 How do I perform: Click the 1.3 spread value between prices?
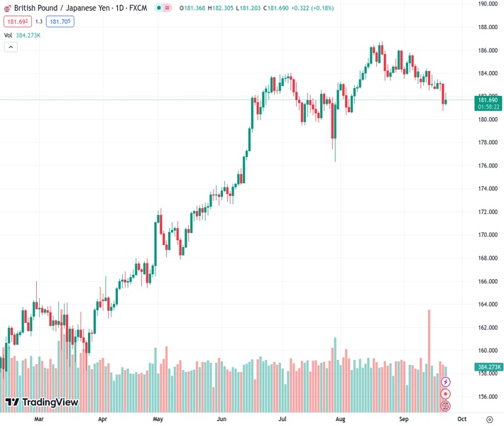pos(39,21)
